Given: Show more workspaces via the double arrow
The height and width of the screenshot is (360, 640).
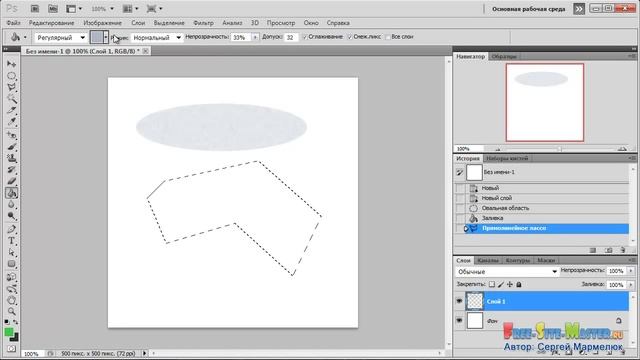Looking at the screenshot, I should pyautogui.click(x=579, y=9).
